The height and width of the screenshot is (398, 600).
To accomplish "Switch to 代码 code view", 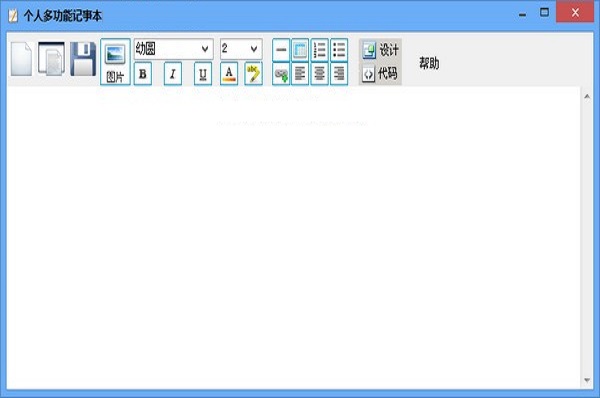I will (380, 73).
